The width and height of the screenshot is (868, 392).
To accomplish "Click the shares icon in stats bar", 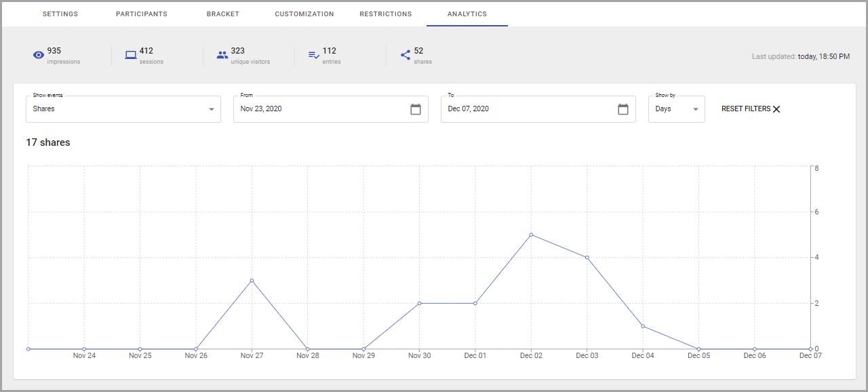I will [406, 55].
